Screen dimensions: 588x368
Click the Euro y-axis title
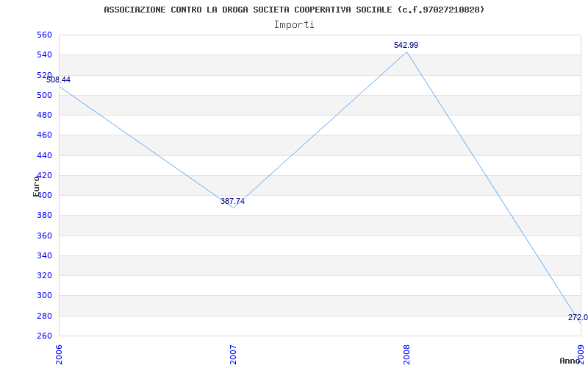click(x=36, y=186)
